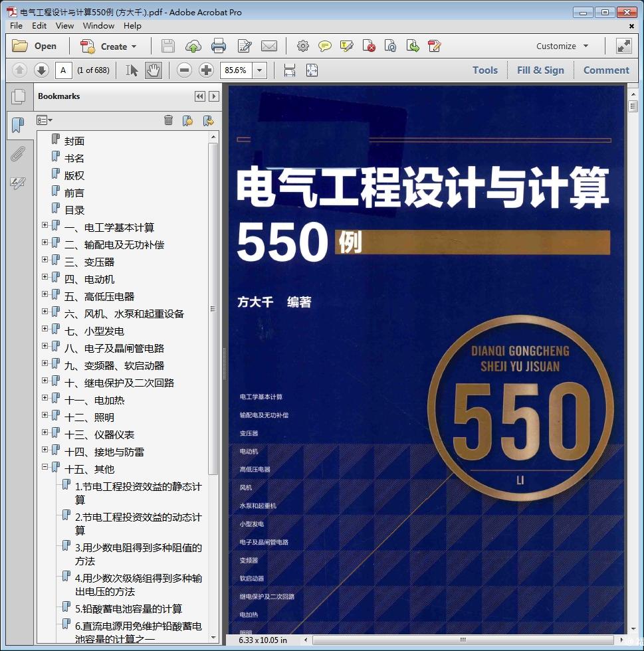Click the edit PDF page icon
The image size is (644, 651).
(434, 46)
